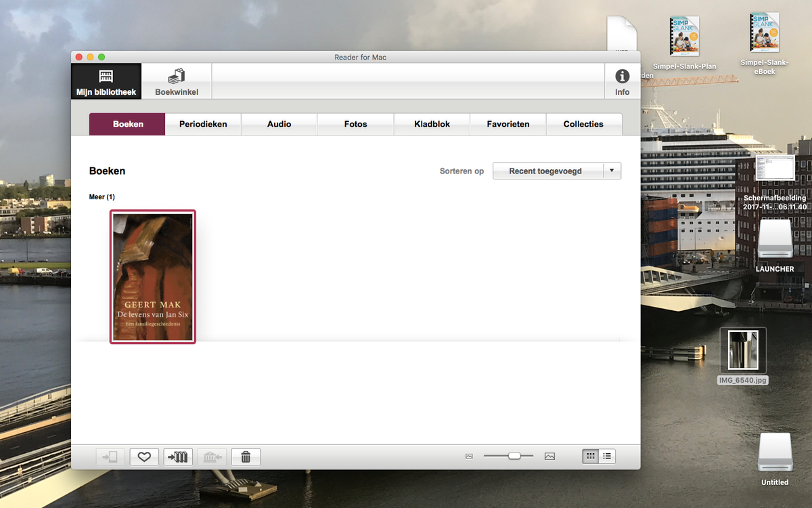Delete selected book with trash icon
This screenshot has height=508, width=812.
[x=246, y=457]
